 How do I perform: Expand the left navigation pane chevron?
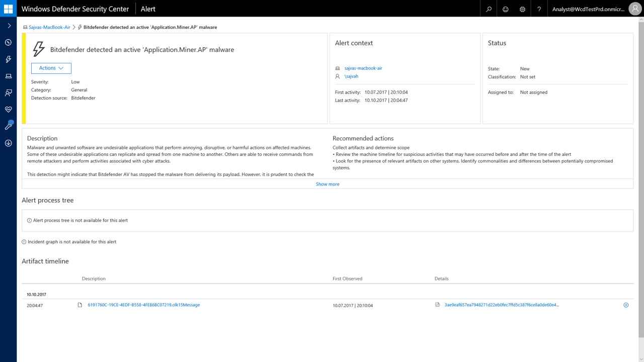coord(9,26)
